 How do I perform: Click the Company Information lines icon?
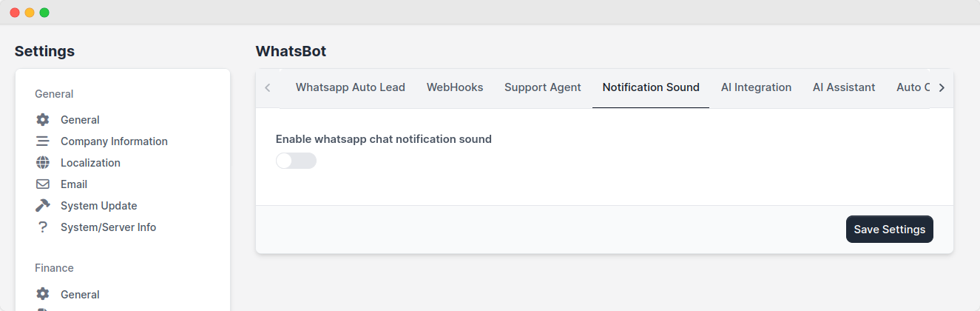(43, 141)
